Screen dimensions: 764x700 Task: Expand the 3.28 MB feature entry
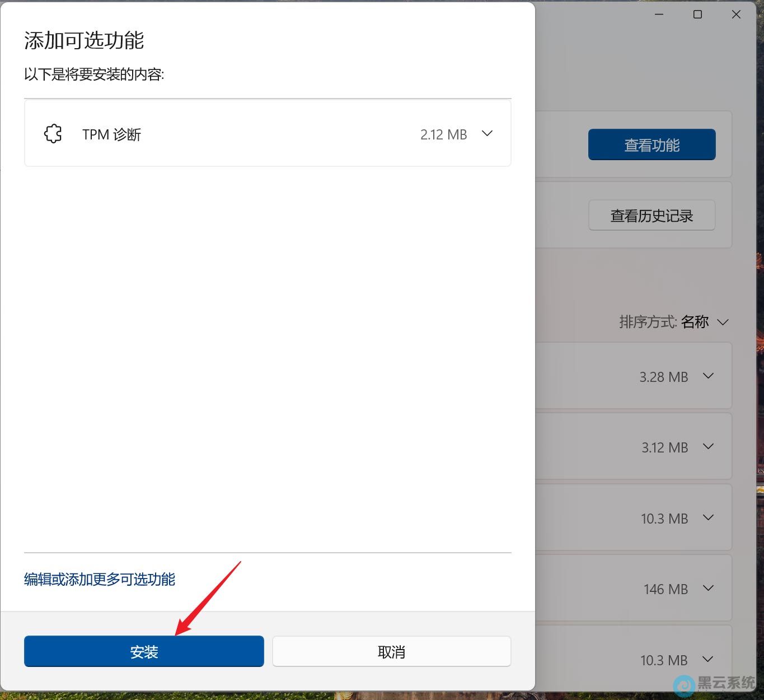tap(709, 376)
